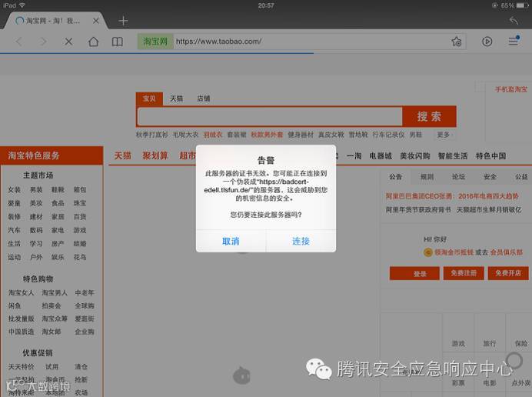This screenshot has width=532, height=397.
Task: Open the 拍卖会 link
Action: 52,306
